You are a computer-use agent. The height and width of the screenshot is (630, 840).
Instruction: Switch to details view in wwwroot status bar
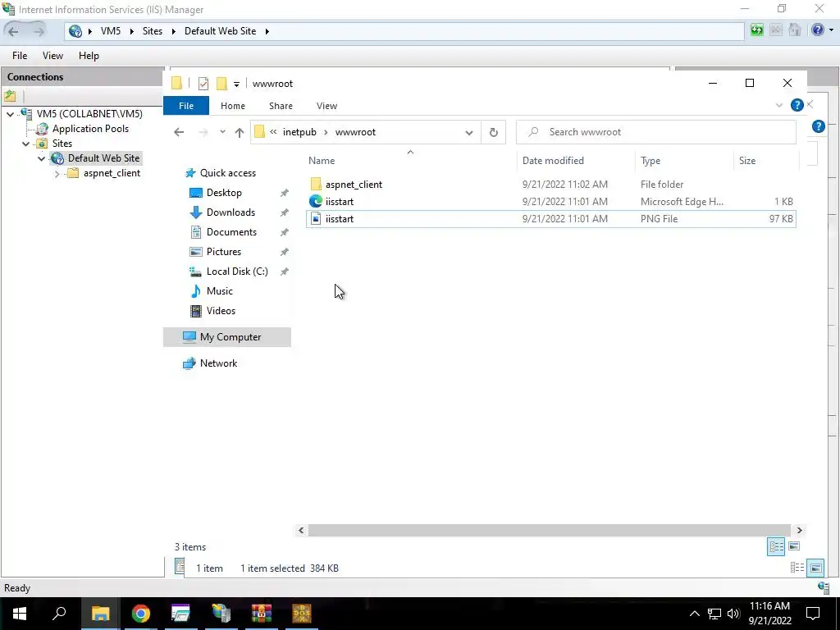(776, 546)
